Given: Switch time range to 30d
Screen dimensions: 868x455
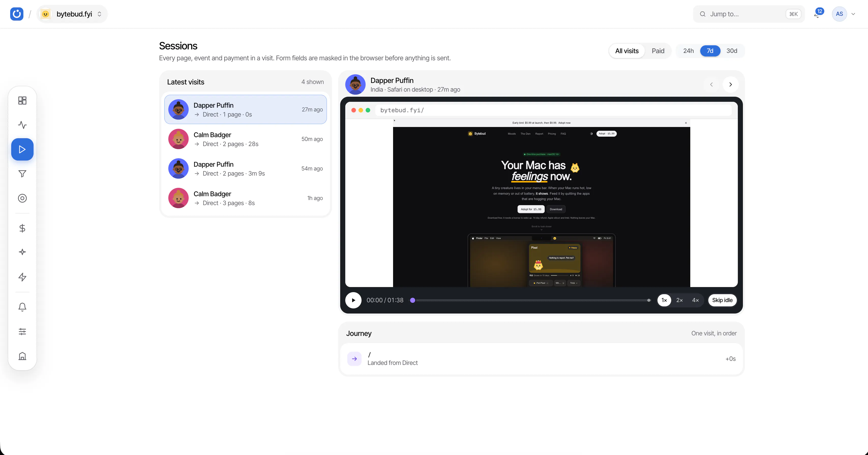Looking at the screenshot, I should [731, 51].
